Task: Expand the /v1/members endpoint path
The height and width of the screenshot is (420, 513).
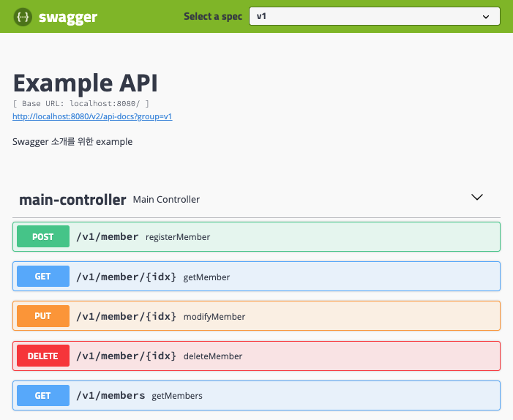Action: [x=111, y=395]
